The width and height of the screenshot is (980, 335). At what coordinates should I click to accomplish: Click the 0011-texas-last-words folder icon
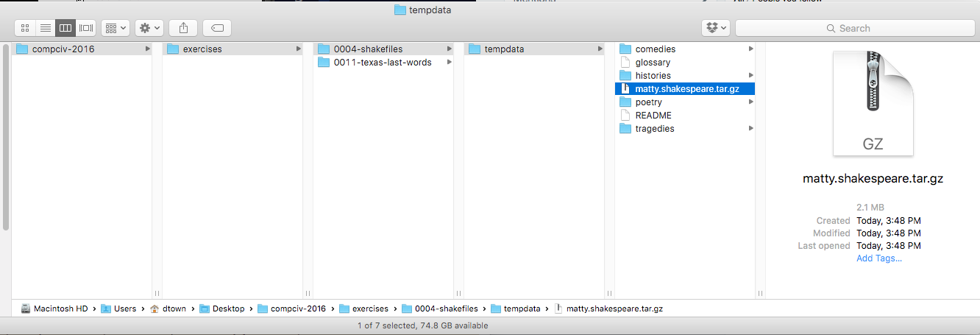coord(324,63)
